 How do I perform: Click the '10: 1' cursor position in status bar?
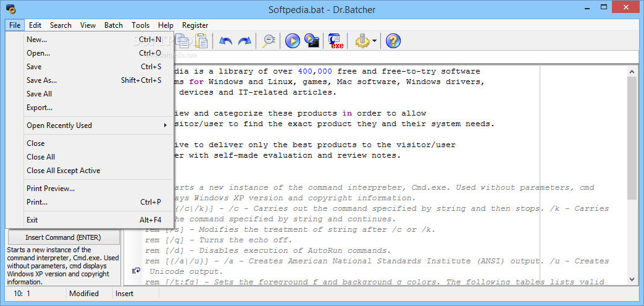[22, 294]
